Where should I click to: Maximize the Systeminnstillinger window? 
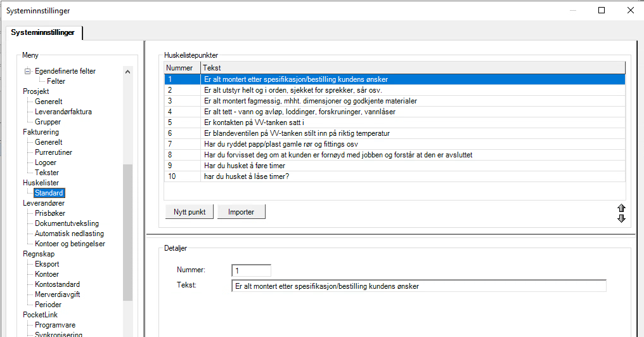click(602, 10)
